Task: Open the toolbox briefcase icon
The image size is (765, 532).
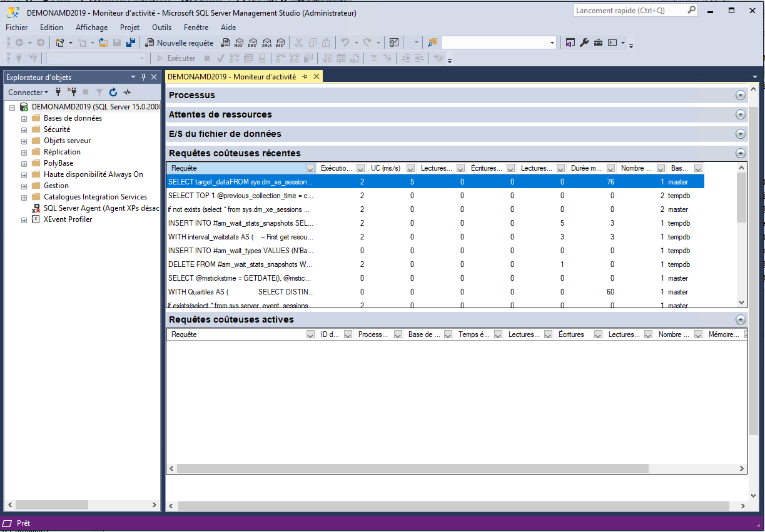Action: point(598,43)
